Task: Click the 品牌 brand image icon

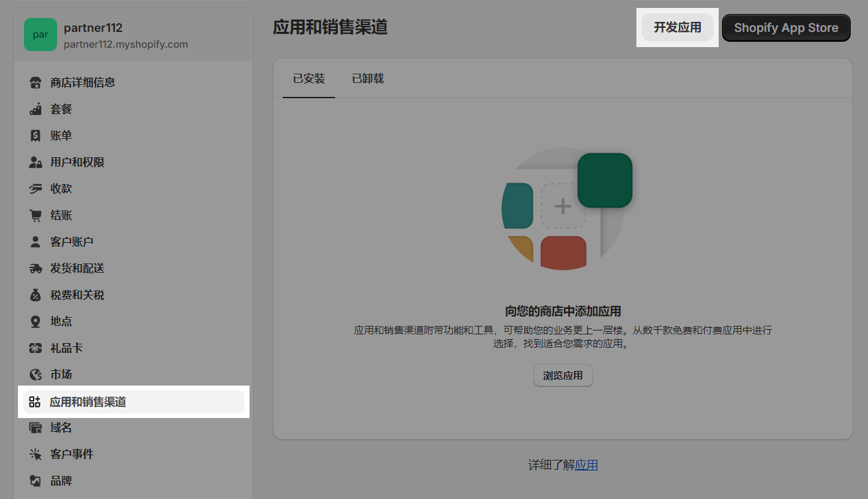Action: [36, 480]
